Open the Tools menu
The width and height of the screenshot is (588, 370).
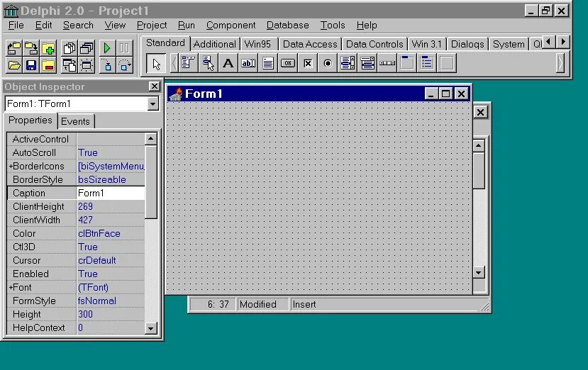[332, 25]
